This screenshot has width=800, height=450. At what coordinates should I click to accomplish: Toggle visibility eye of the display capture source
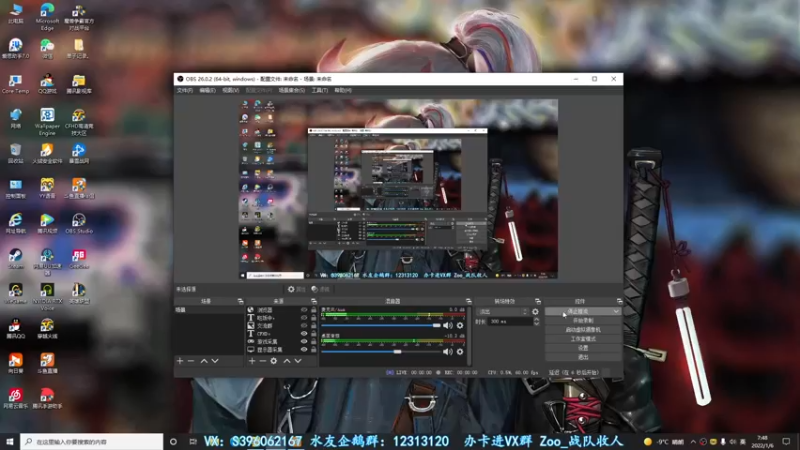coord(304,349)
